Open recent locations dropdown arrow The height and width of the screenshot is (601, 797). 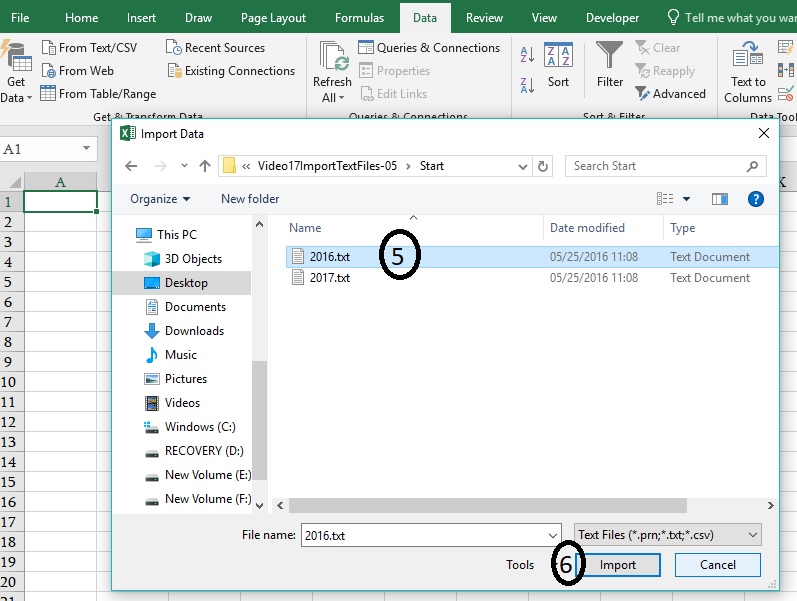point(184,166)
